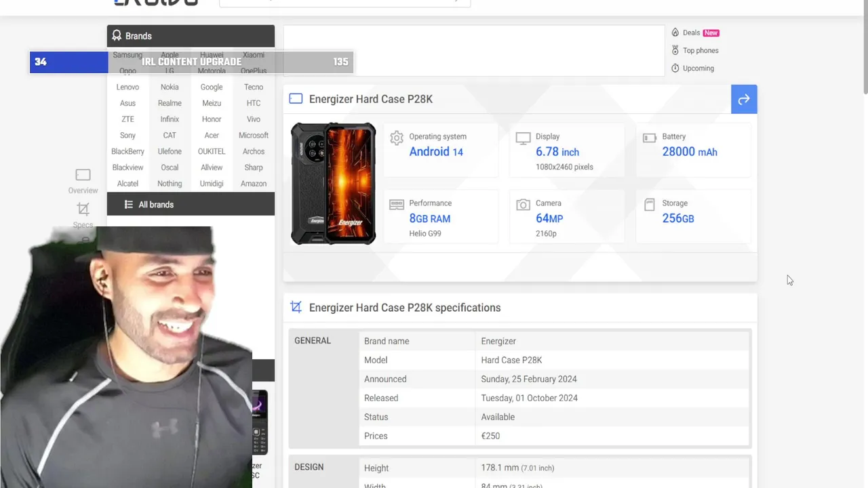Select the Archos brand

[x=254, y=152]
